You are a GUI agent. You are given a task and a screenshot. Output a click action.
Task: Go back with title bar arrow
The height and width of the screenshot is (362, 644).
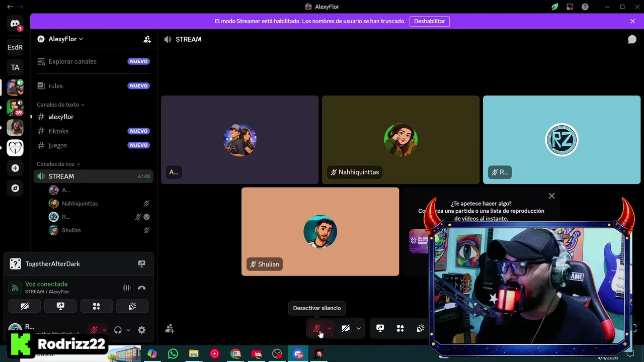coord(10,7)
